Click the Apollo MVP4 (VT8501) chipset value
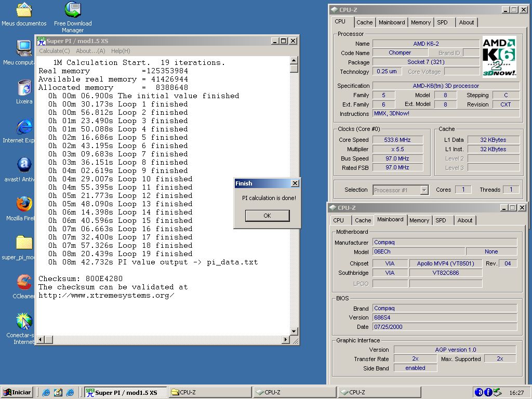This screenshot has height=399, width=532. (x=445, y=263)
